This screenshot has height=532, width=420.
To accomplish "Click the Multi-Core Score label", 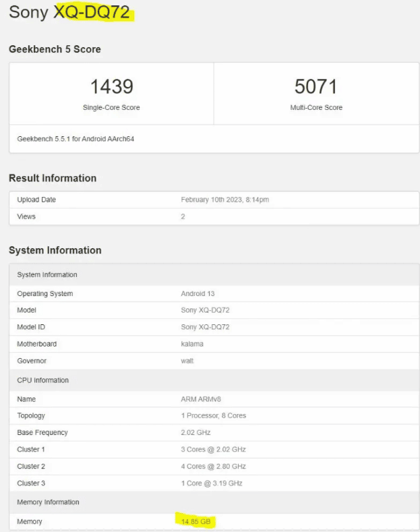I will [316, 108].
